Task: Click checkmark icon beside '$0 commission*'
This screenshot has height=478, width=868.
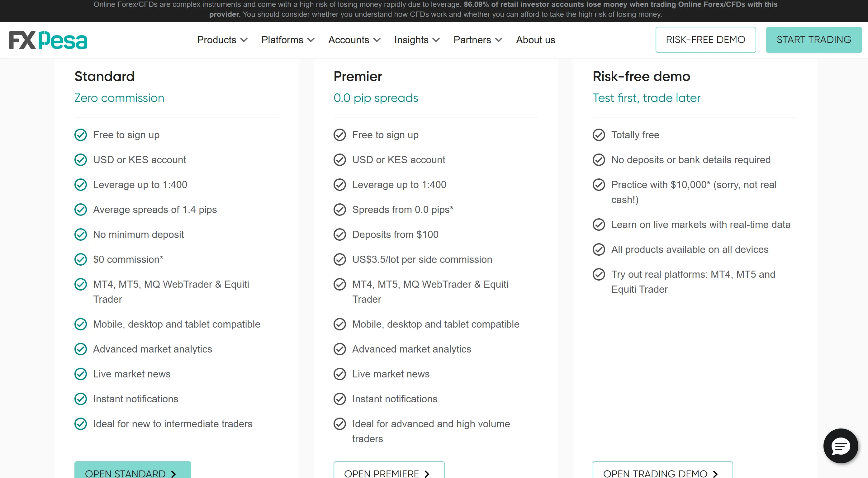Action: coord(81,259)
